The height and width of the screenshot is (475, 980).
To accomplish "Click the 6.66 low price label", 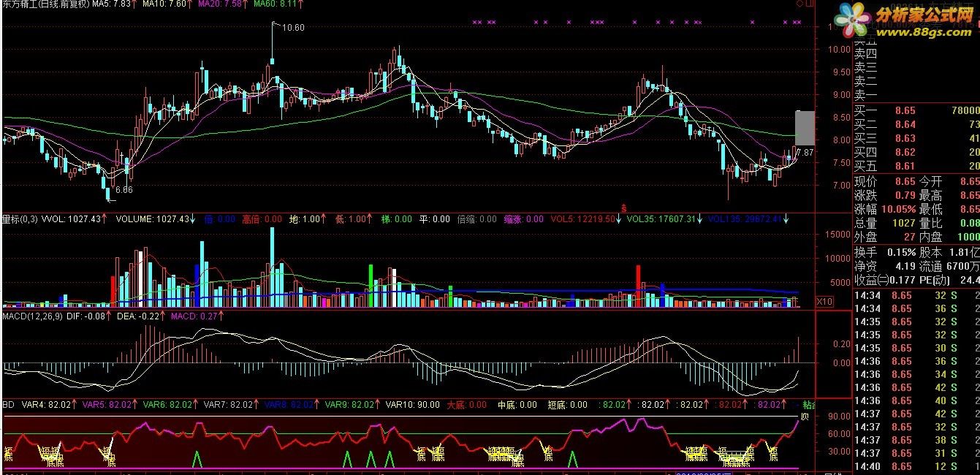I will [124, 190].
